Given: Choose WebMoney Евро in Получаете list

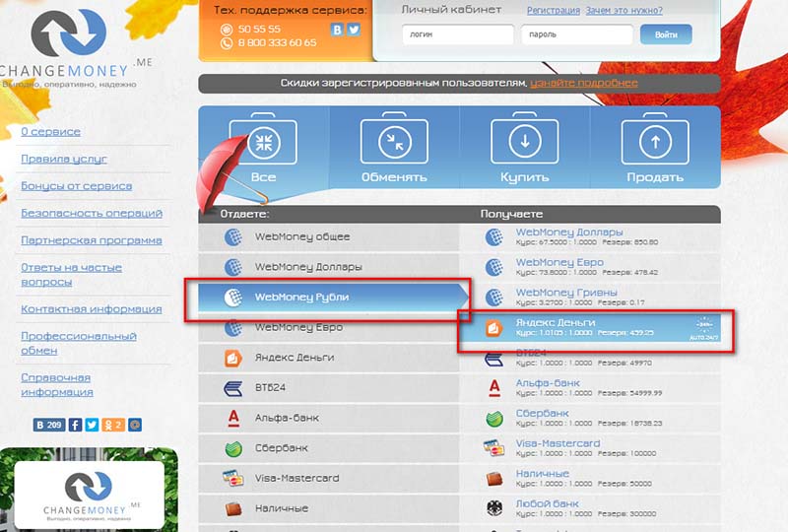Looking at the screenshot, I should (x=590, y=267).
